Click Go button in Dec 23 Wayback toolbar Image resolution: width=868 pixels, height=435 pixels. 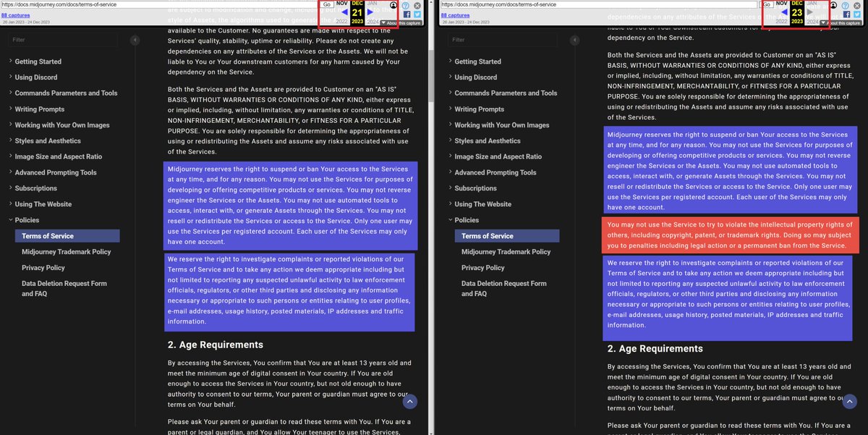click(767, 4)
